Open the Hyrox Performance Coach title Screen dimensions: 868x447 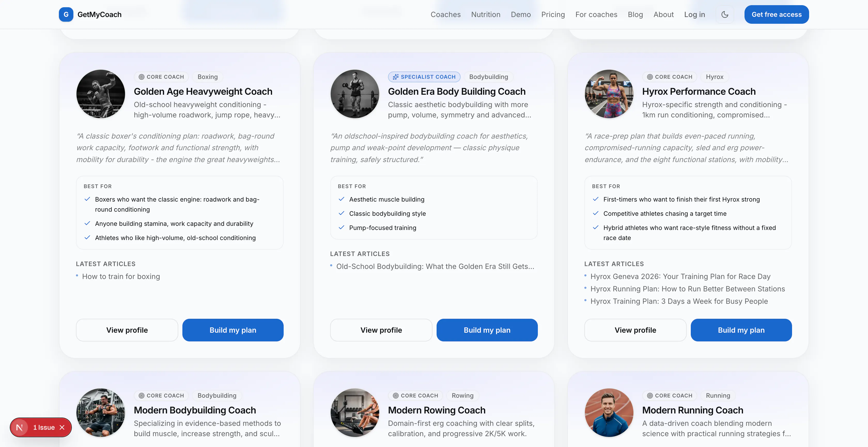pos(699,92)
